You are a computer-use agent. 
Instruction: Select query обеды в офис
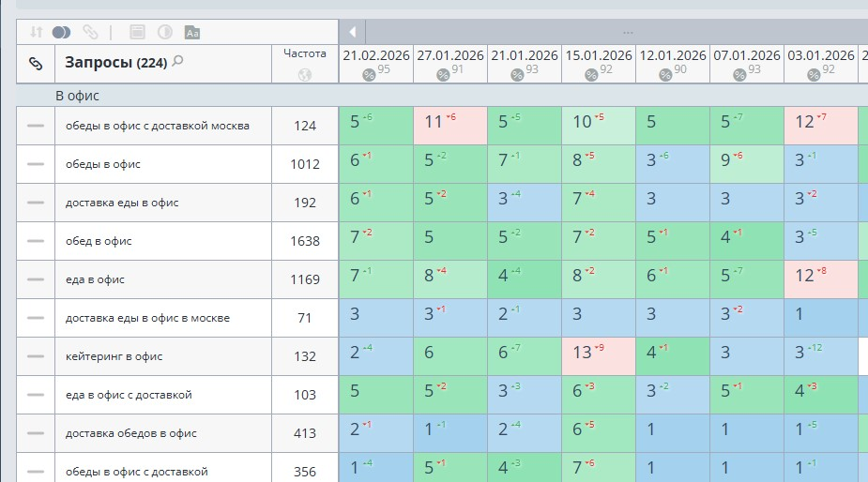pyautogui.click(x=103, y=164)
